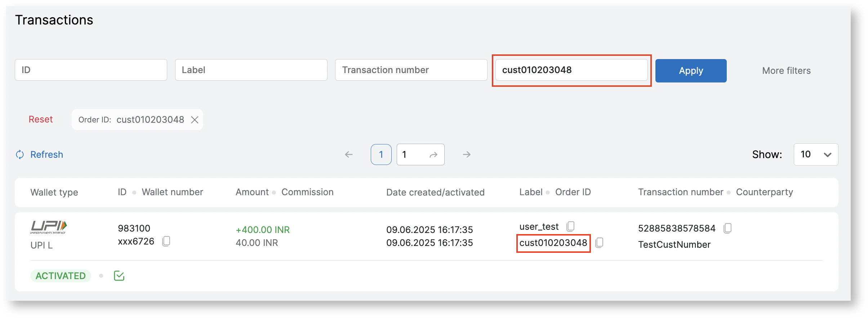Reset all filters
Screen dimensions: 868x318
(x=41, y=120)
